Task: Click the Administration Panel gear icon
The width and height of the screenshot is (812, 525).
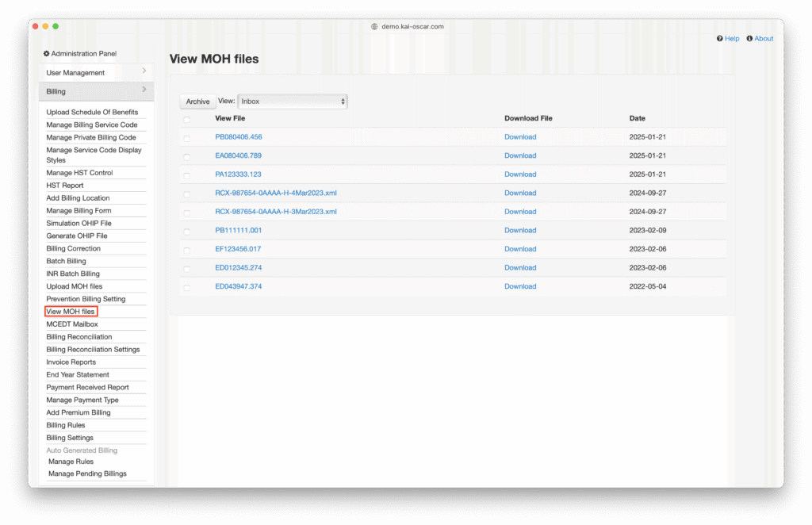Action: (47, 54)
